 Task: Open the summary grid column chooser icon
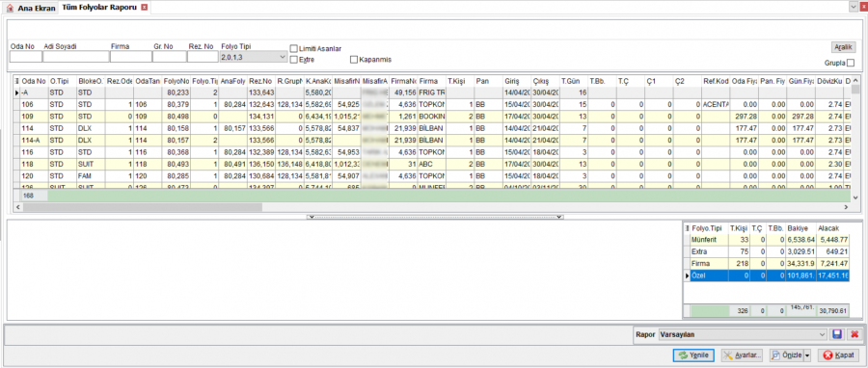coord(688,228)
